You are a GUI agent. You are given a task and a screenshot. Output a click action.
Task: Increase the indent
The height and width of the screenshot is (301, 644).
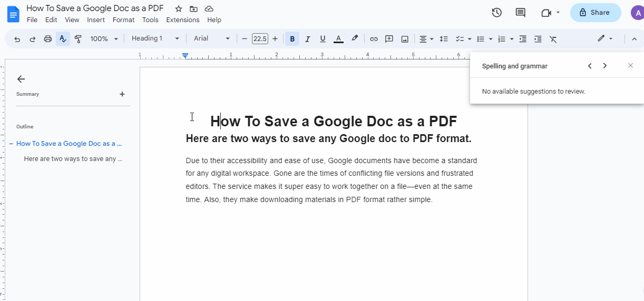[x=538, y=39]
